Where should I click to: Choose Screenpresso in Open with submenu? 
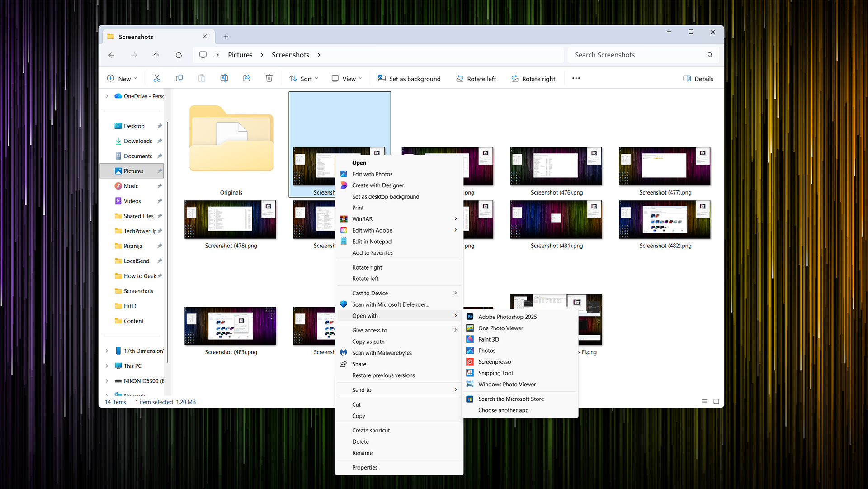(520, 362)
